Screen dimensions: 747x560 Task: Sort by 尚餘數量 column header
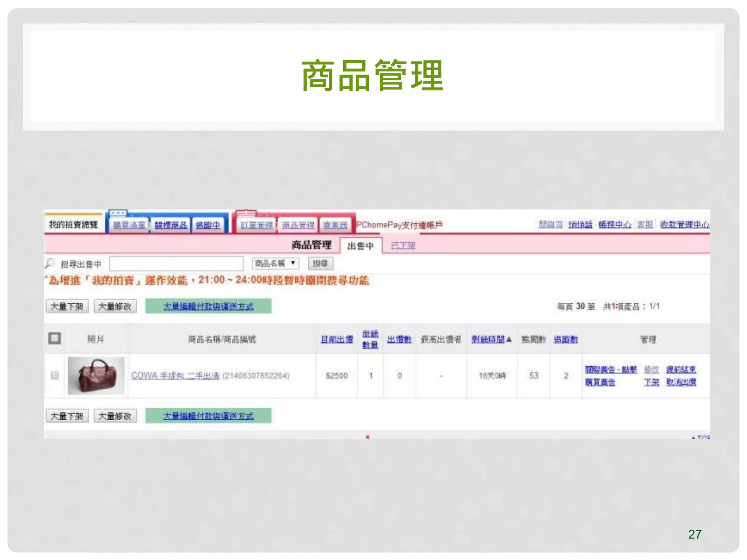tap(370, 339)
